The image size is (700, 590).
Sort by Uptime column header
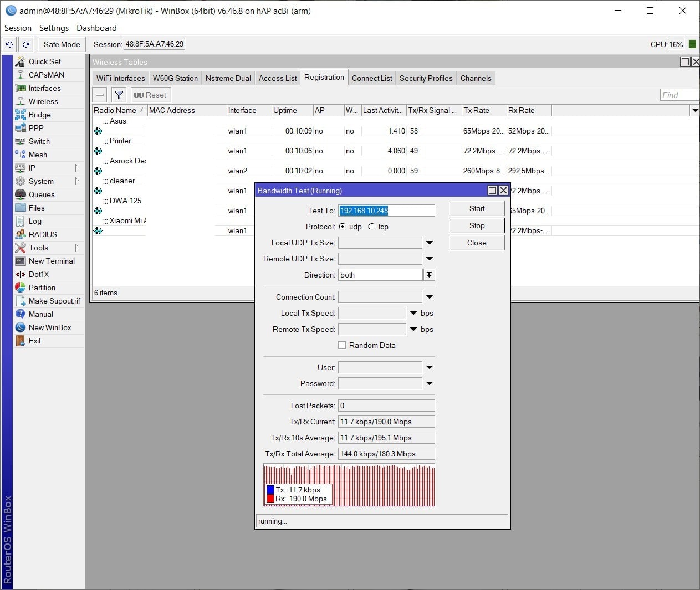coord(292,110)
